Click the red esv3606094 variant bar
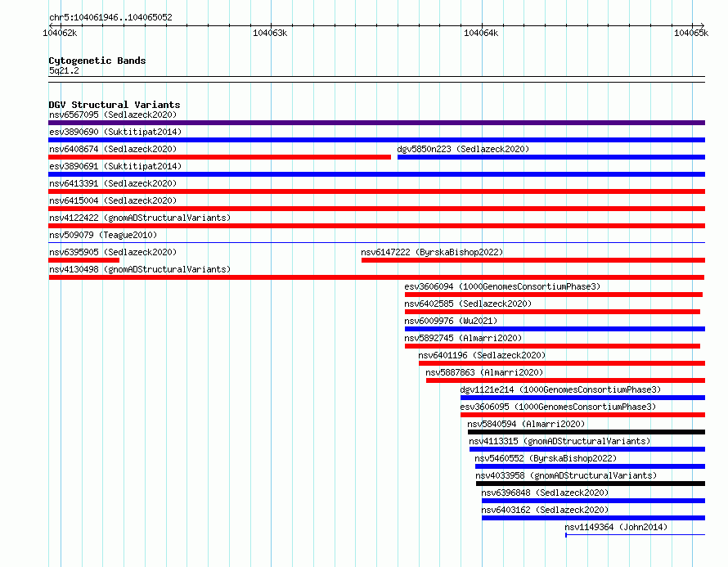Screen dimensions: 728x567 coord(554,295)
